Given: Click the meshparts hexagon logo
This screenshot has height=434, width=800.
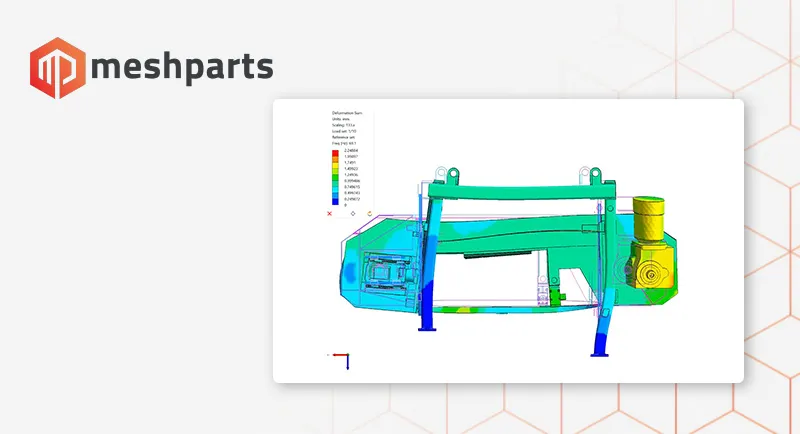Looking at the screenshot, I should click(x=58, y=67).
